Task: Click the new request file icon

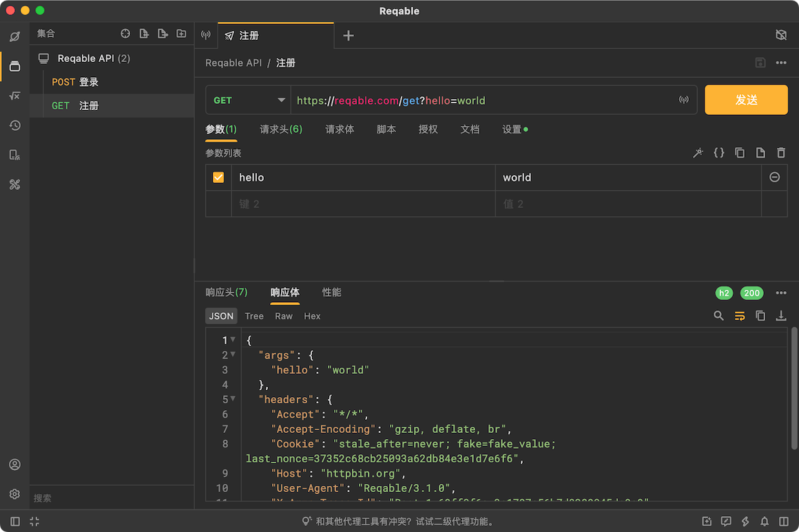Action: 144,34
